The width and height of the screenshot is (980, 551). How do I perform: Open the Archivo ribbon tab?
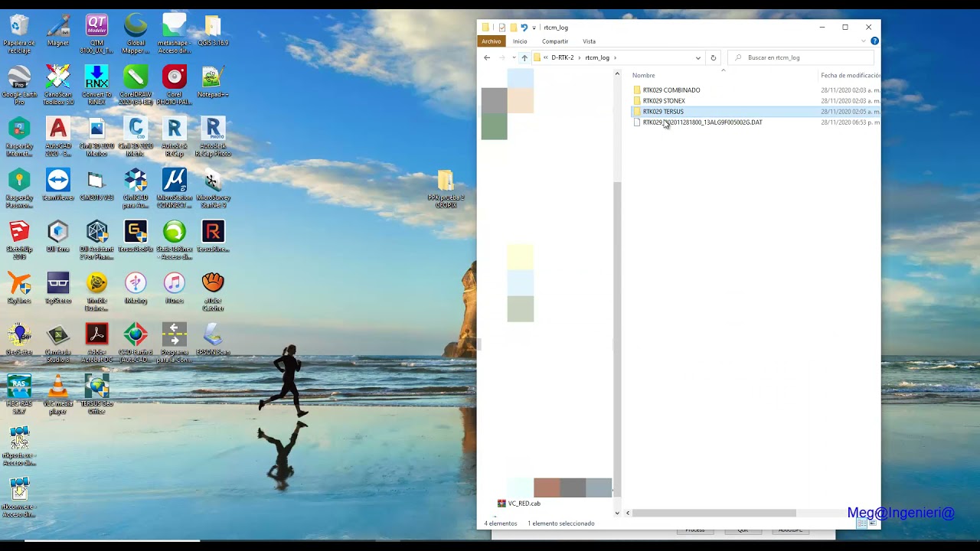pyautogui.click(x=492, y=41)
